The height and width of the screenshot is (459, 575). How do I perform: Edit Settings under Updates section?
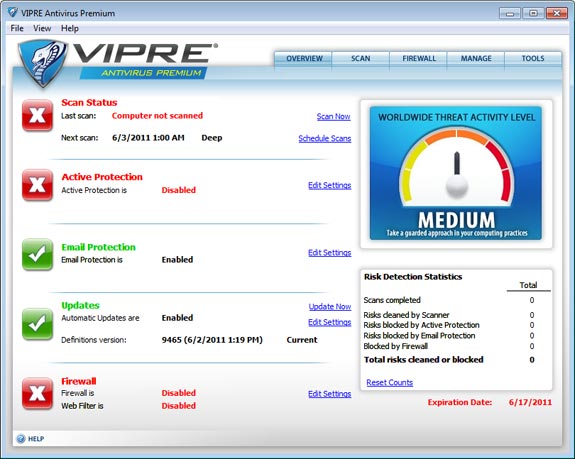pyautogui.click(x=329, y=322)
